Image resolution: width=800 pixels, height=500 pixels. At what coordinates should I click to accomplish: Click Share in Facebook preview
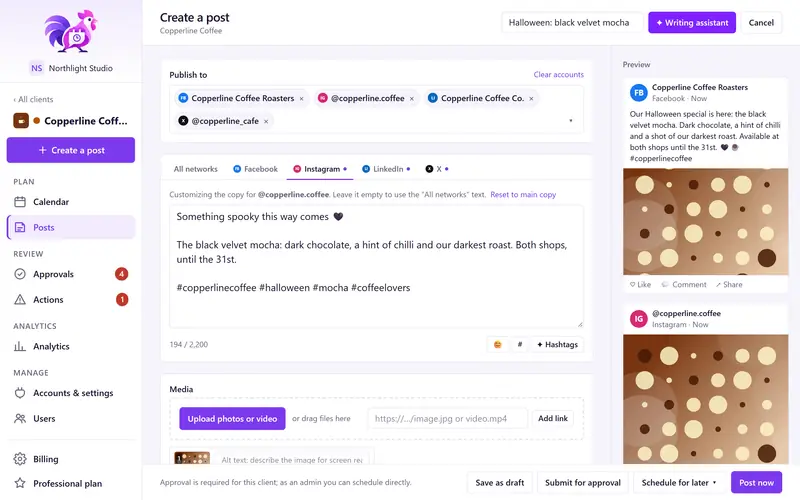pyautogui.click(x=729, y=285)
